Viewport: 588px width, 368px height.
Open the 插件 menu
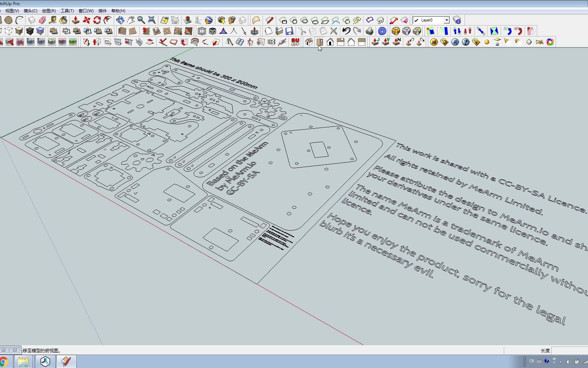(x=102, y=11)
